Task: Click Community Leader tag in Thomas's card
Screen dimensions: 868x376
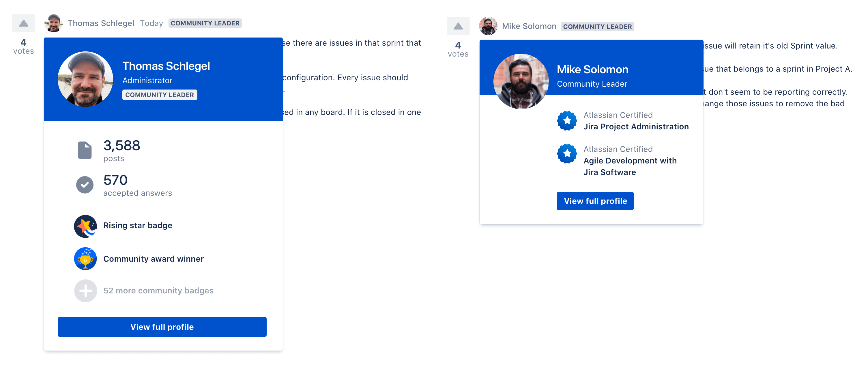Action: click(160, 95)
